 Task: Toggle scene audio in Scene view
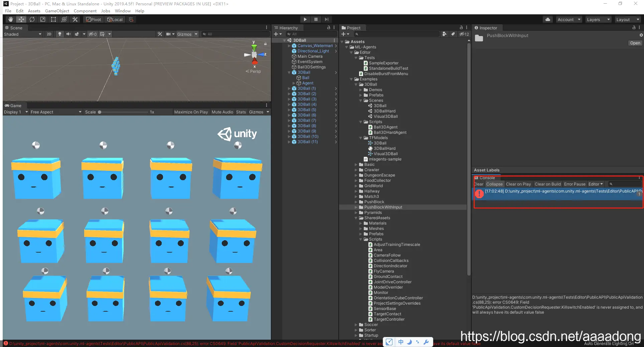point(68,34)
